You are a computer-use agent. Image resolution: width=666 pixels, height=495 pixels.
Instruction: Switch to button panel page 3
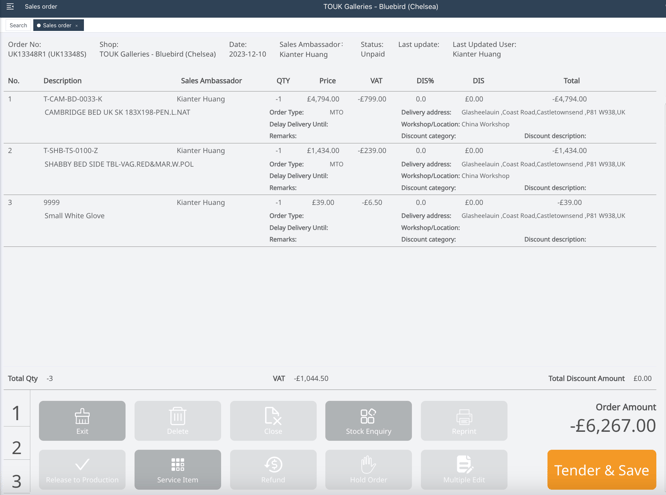point(16,482)
